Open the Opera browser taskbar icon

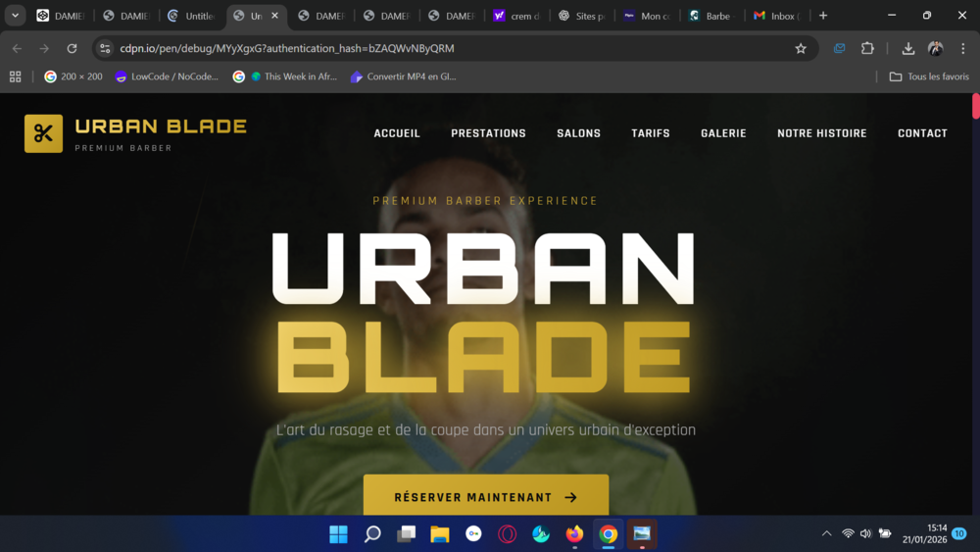point(508,534)
